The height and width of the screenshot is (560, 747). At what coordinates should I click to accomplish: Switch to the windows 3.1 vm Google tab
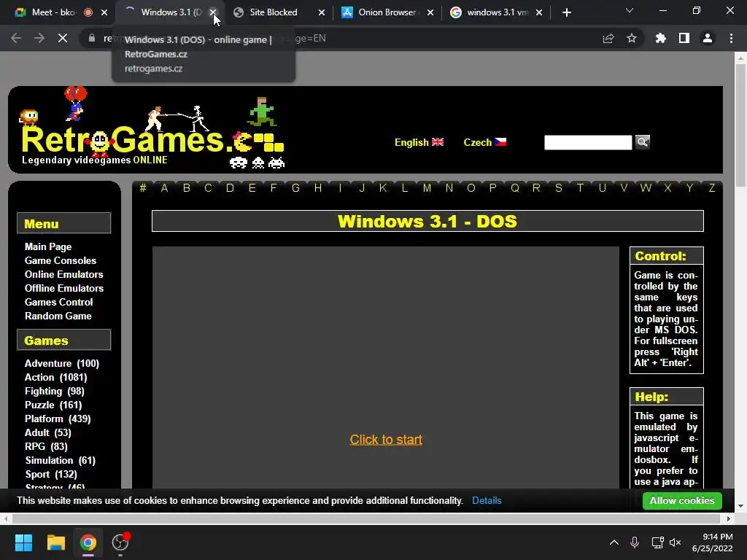click(495, 12)
